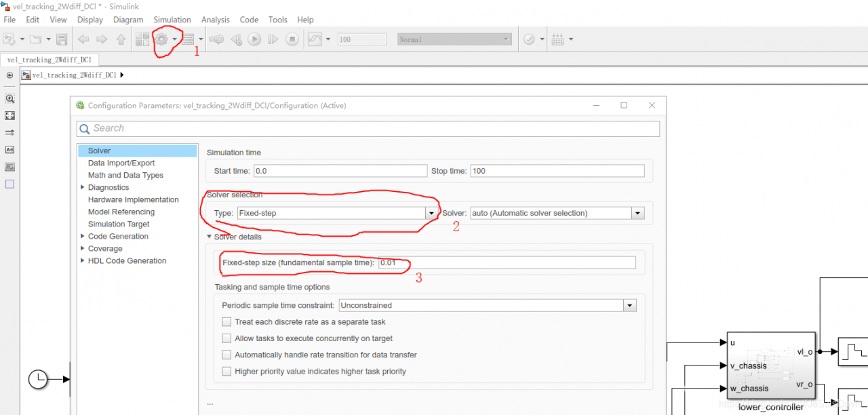
Task: Open the Edit menu
Action: (x=33, y=20)
